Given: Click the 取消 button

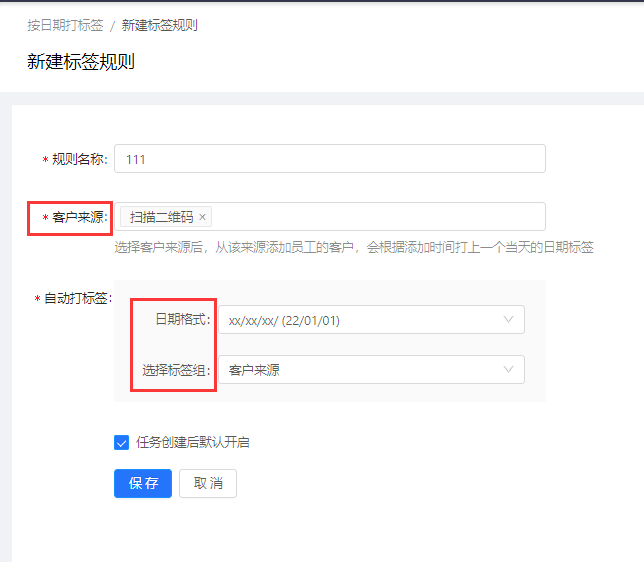Looking at the screenshot, I should [x=208, y=484].
